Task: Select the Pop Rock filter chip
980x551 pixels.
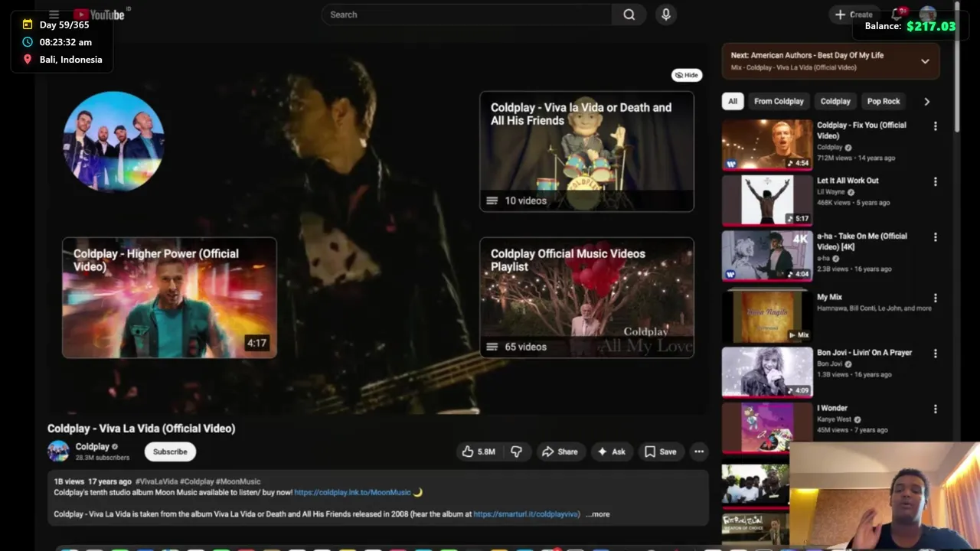Action: click(884, 101)
